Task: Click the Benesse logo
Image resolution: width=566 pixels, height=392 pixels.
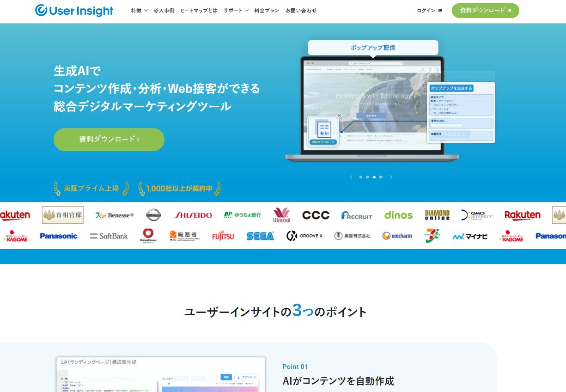Action: (x=115, y=215)
